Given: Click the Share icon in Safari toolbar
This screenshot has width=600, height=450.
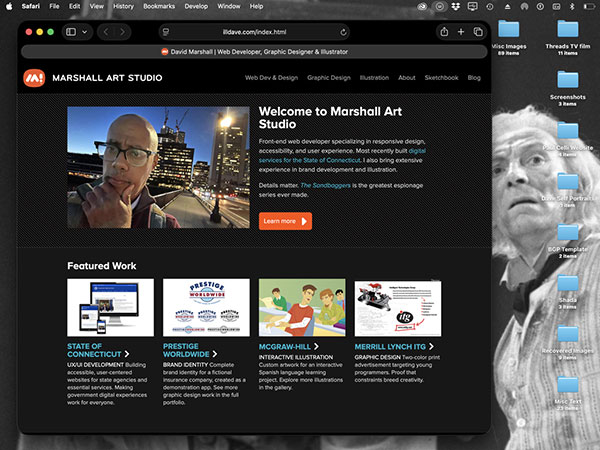Looking at the screenshot, I should point(444,32).
